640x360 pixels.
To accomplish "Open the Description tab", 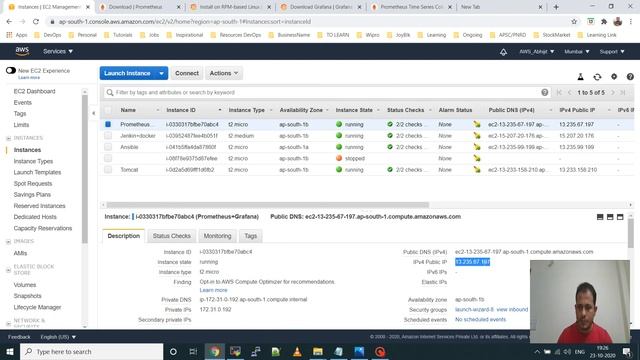I will (124, 236).
